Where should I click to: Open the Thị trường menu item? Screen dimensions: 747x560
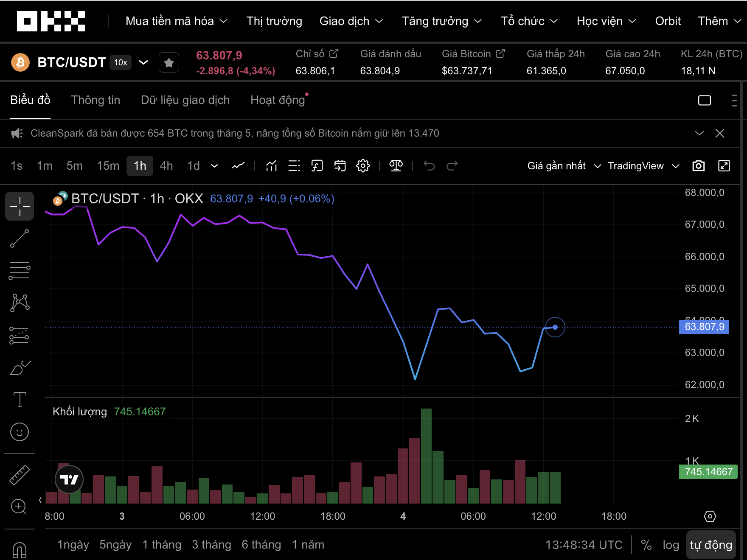(274, 21)
